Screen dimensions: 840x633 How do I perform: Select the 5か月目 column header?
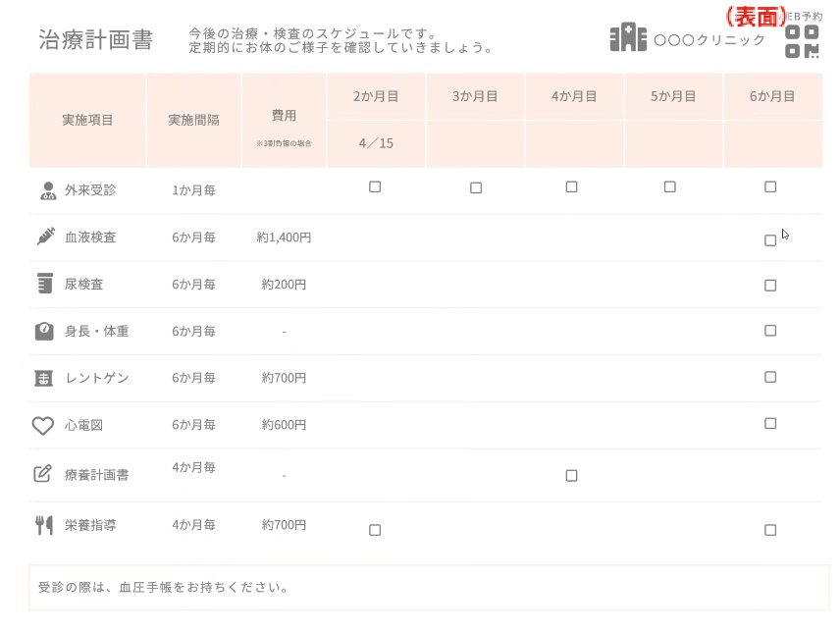pos(673,96)
